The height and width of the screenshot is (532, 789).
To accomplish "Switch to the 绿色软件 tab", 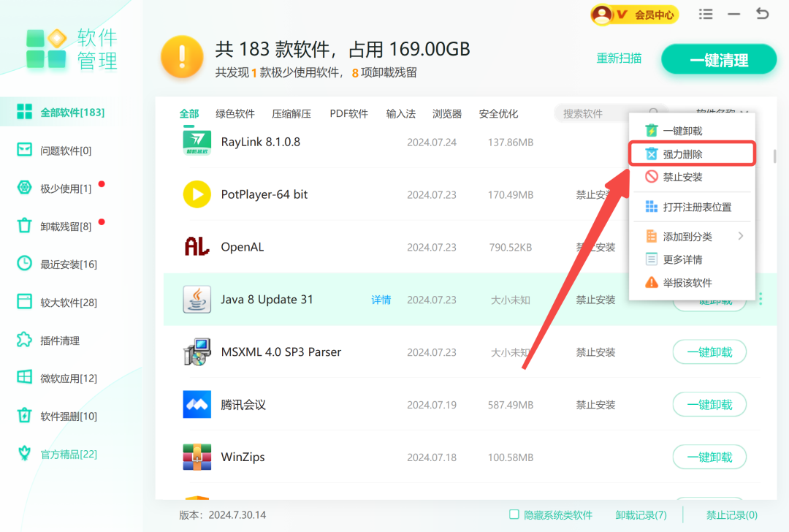I will (x=235, y=114).
